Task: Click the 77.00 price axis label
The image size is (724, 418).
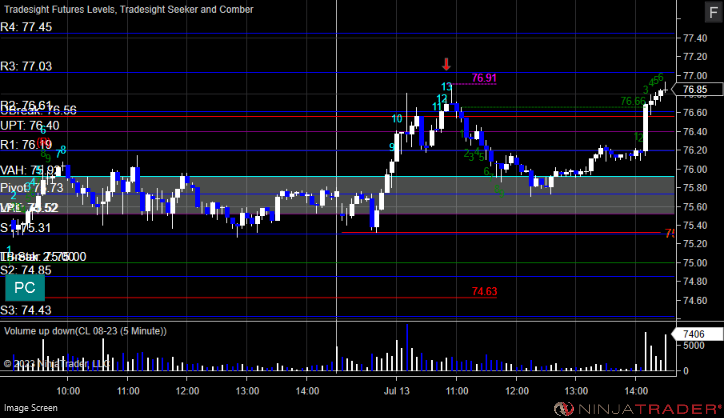Action: (x=695, y=76)
